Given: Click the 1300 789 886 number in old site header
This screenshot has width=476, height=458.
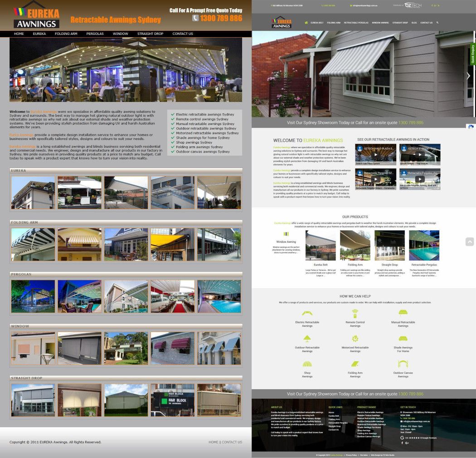Looking at the screenshot, I should tap(221, 18).
